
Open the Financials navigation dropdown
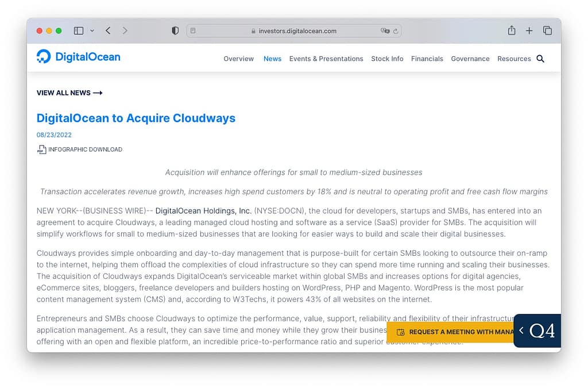427,59
